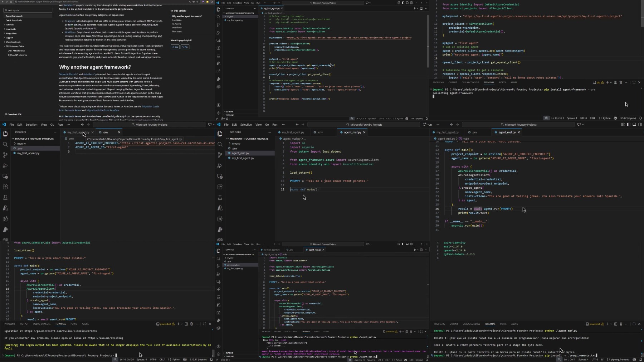Maximize panel size in the pip install agent-framework terminal panel
Viewport: 644px width, 362px height.
coord(634,82)
